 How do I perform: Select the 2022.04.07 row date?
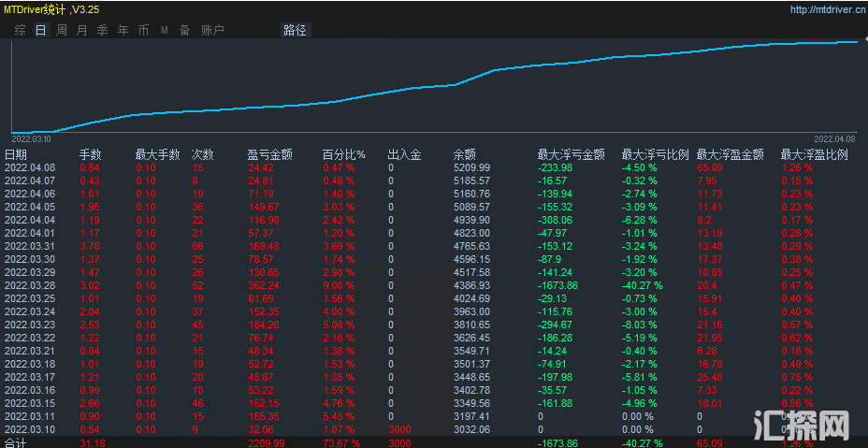point(30,181)
